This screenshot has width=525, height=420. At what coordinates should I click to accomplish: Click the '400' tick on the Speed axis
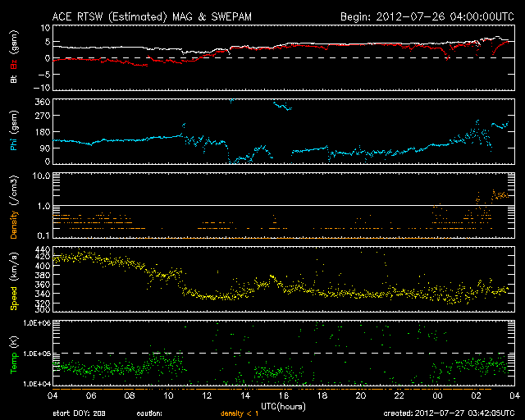43,267
